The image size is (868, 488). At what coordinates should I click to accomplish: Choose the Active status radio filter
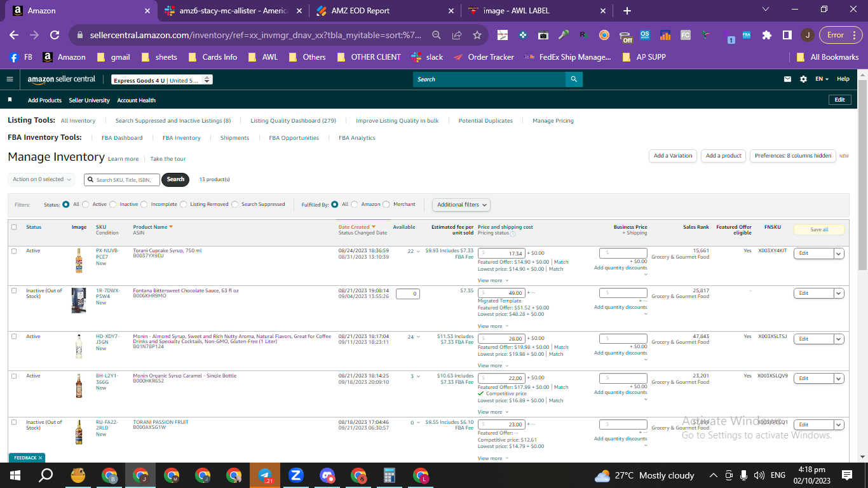pos(86,205)
